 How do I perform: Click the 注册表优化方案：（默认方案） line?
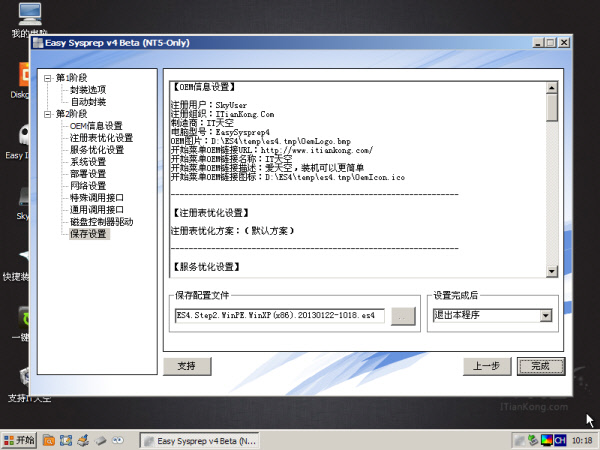233,231
